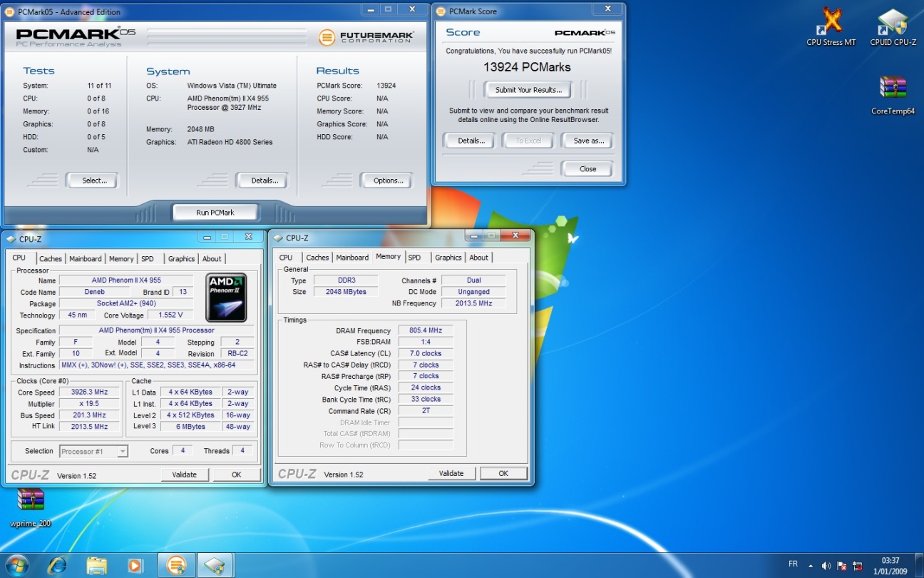The width and height of the screenshot is (924, 578).
Task: Click Options... under Results in PCMark05
Action: click(386, 181)
